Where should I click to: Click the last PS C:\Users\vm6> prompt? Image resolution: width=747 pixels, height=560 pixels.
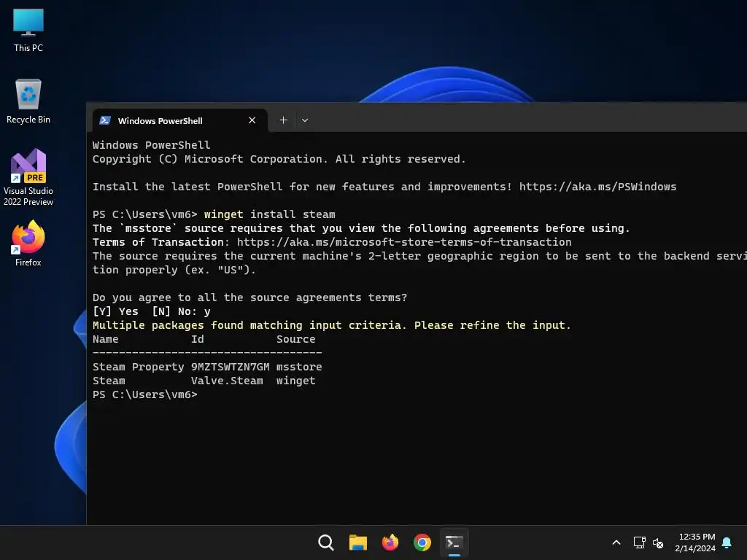(x=145, y=394)
